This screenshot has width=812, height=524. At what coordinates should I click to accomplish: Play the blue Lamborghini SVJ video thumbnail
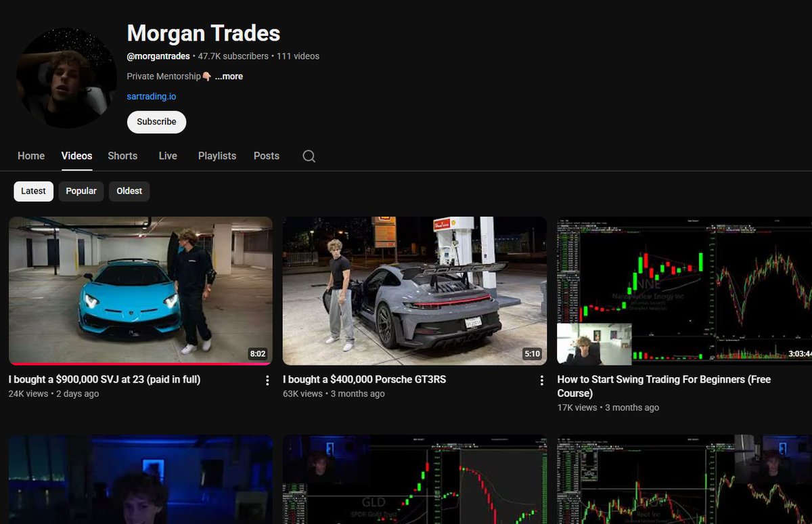tap(141, 290)
